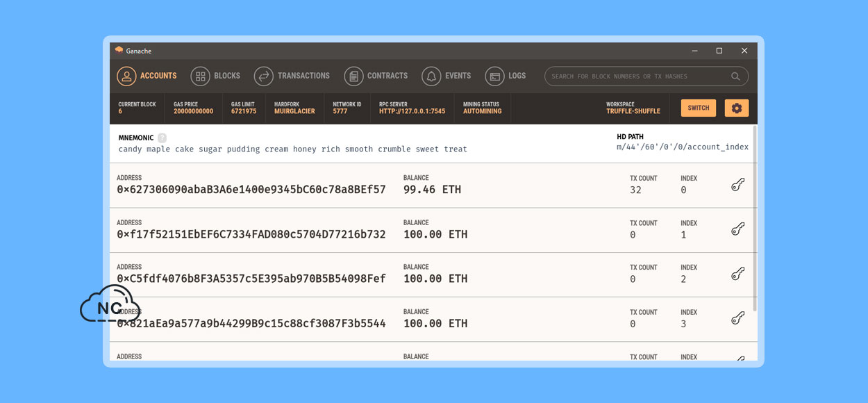
Task: Click the TX count value 32
Action: tap(635, 190)
